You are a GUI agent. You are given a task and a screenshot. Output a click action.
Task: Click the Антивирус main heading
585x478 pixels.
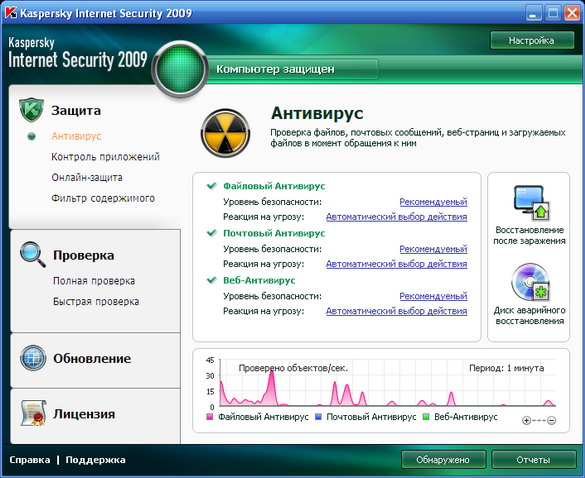point(317,113)
